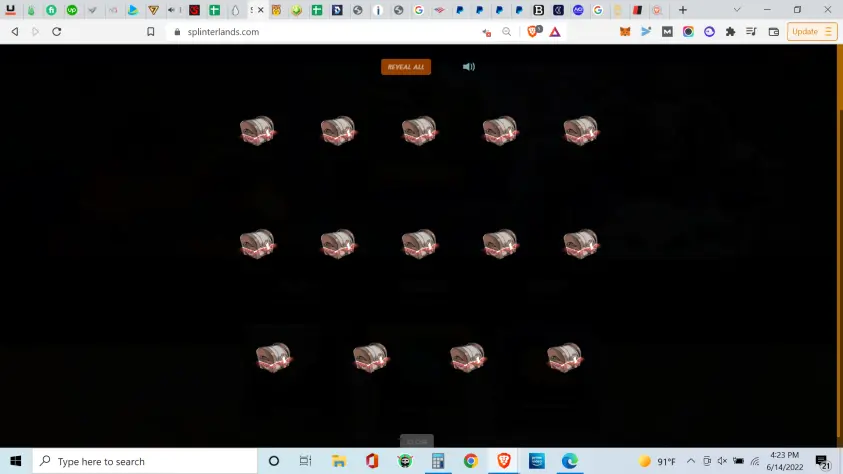Switch to the info i icon tab
This screenshot has height=474, width=843.
378,10
